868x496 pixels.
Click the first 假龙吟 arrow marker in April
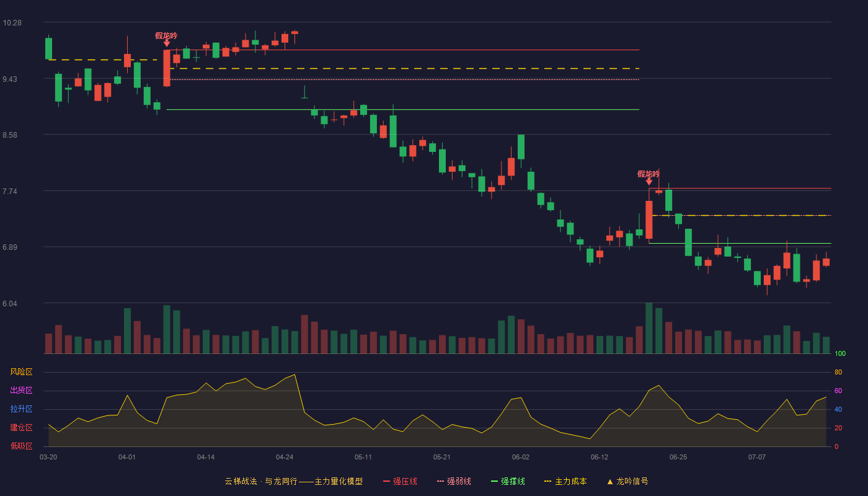coord(166,43)
